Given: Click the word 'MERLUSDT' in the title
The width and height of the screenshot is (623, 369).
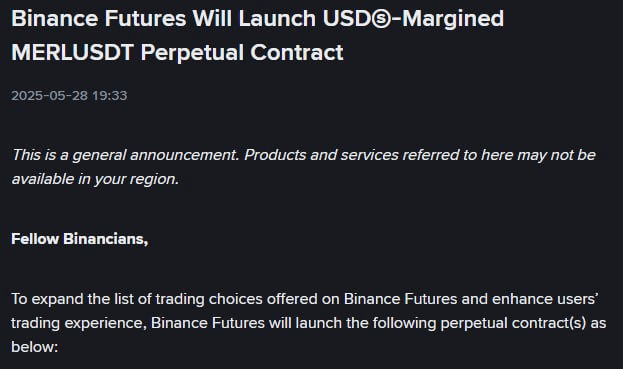Looking at the screenshot, I should click(x=72, y=53).
